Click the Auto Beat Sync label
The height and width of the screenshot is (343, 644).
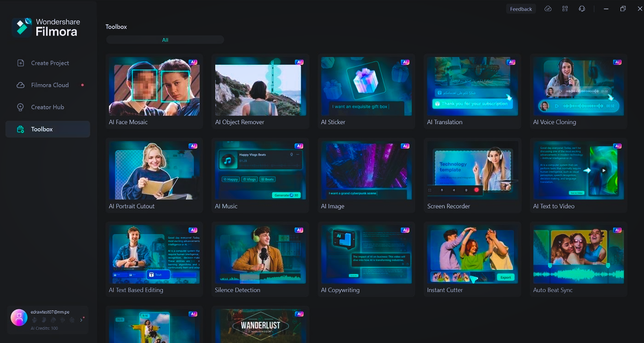(553, 290)
